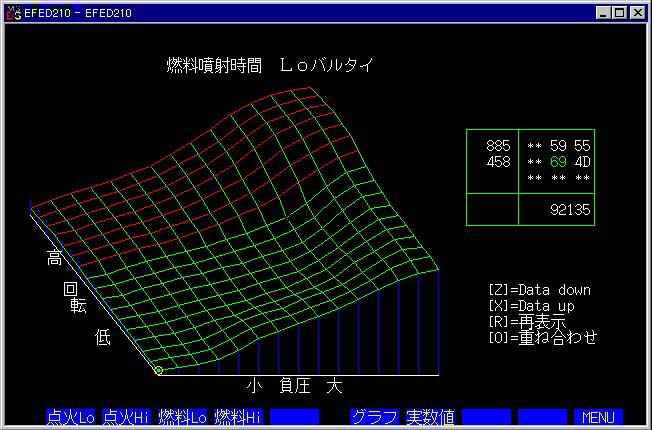This screenshot has height=430, width=652.
Task: Click the empty blue slot after 燃料Hi
Action: [x=294, y=416]
